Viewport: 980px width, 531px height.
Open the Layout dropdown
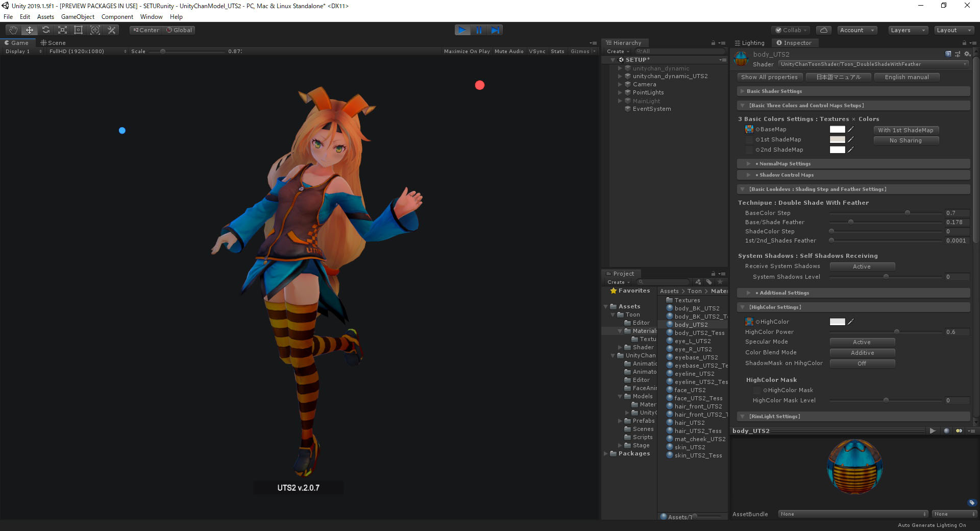954,30
